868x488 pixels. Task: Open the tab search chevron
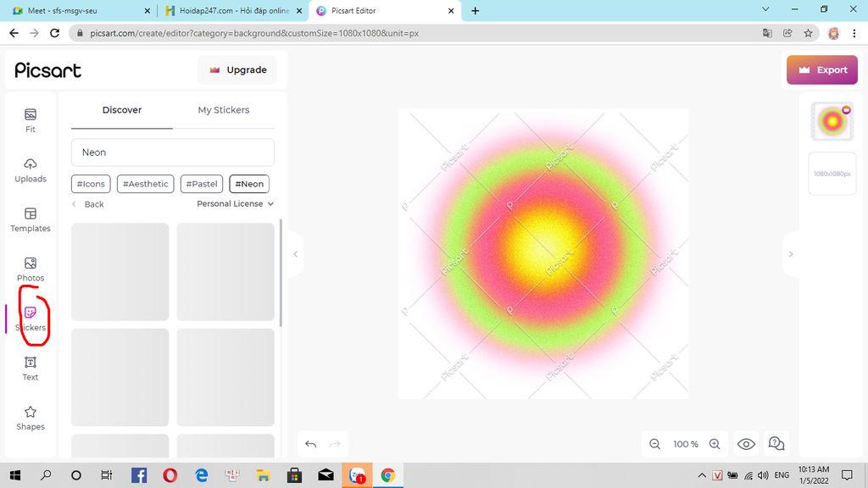765,9
